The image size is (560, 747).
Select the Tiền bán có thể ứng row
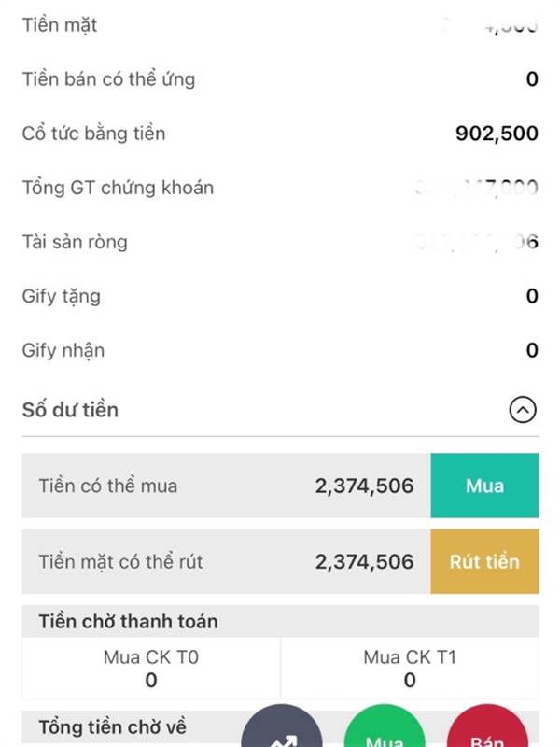point(281,79)
